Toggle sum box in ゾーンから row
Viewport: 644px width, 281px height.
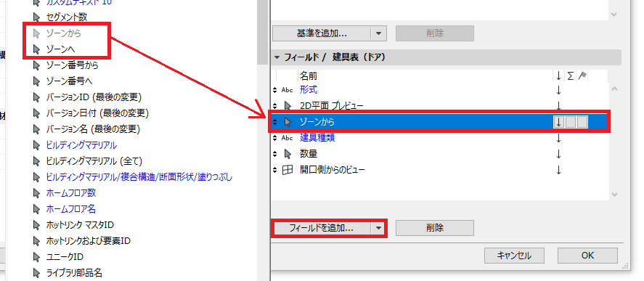point(571,121)
